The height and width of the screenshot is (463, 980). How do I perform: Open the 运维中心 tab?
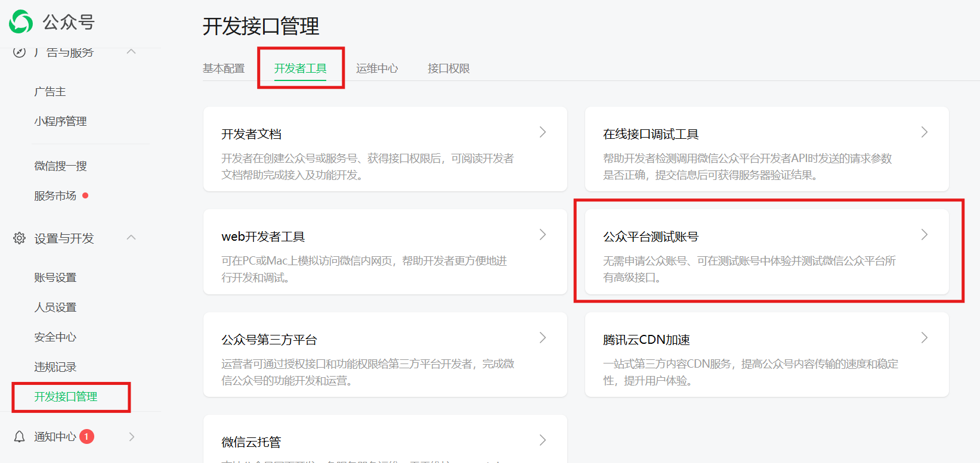(377, 69)
